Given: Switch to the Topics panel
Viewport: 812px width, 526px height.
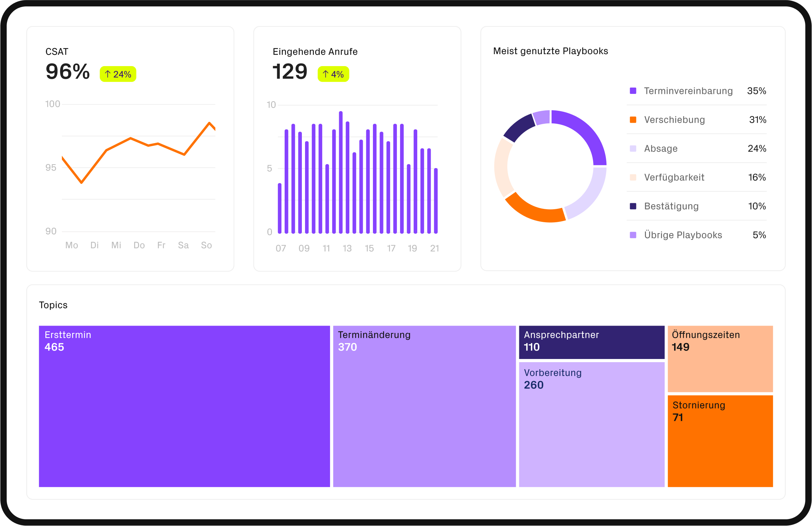Looking at the screenshot, I should click(53, 305).
